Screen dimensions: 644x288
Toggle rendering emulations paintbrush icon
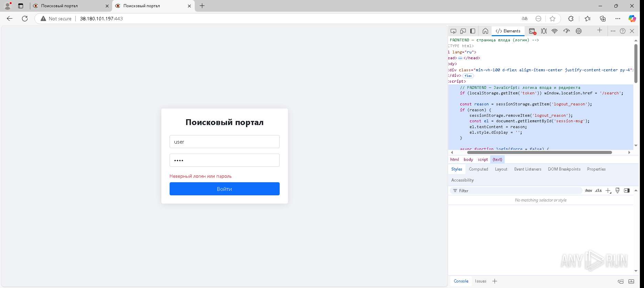(x=618, y=191)
